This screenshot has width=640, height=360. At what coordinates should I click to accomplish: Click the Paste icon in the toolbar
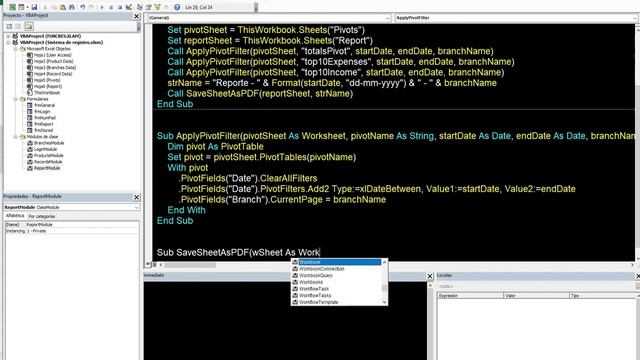63,7
